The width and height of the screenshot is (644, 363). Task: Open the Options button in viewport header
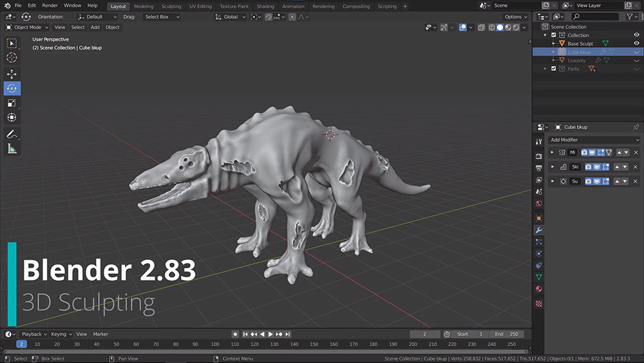pyautogui.click(x=515, y=17)
